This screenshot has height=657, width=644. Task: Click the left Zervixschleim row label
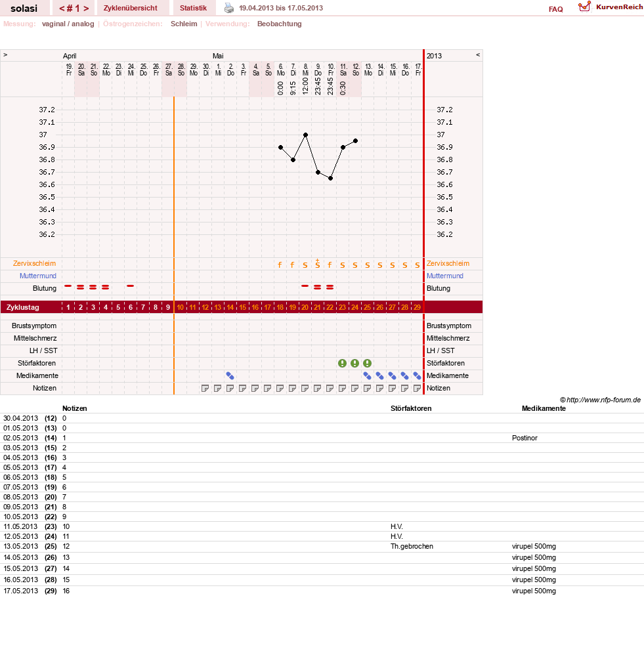click(34, 264)
